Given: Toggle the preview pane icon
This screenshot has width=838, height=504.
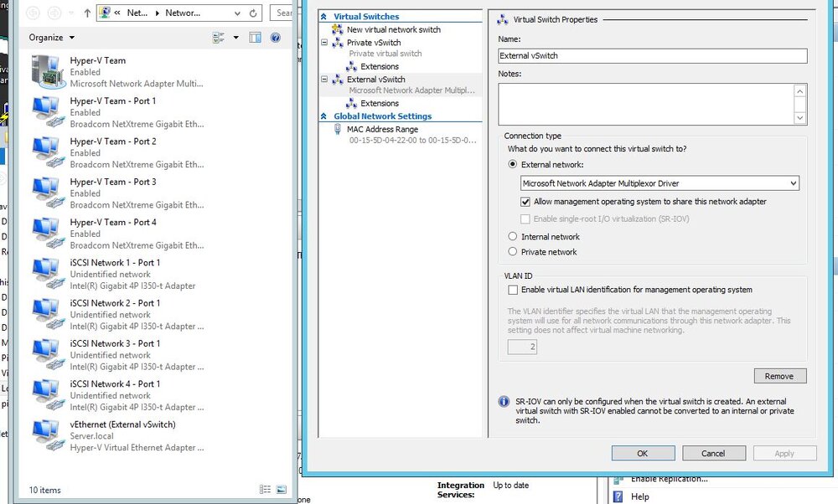Looking at the screenshot, I should coord(256,38).
